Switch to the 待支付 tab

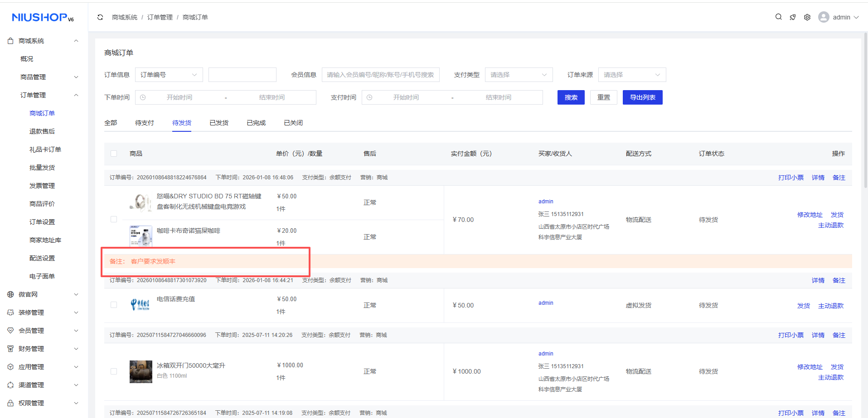(x=145, y=123)
